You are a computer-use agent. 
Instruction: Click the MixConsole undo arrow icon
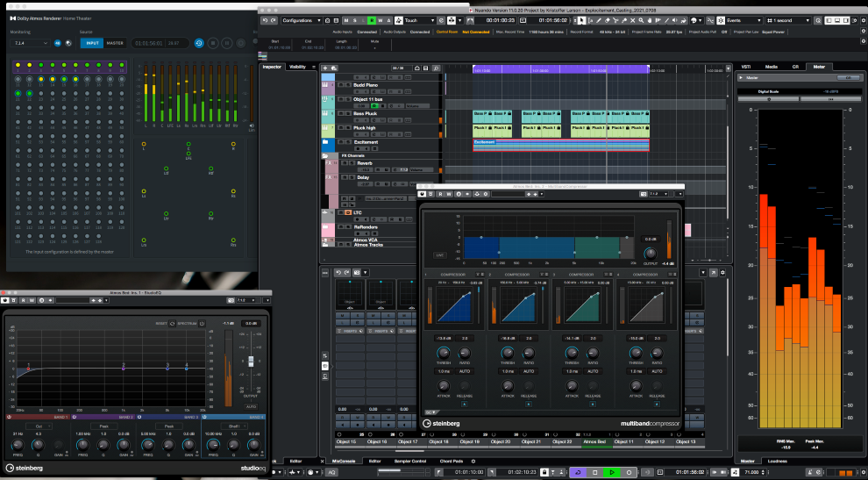(338, 272)
